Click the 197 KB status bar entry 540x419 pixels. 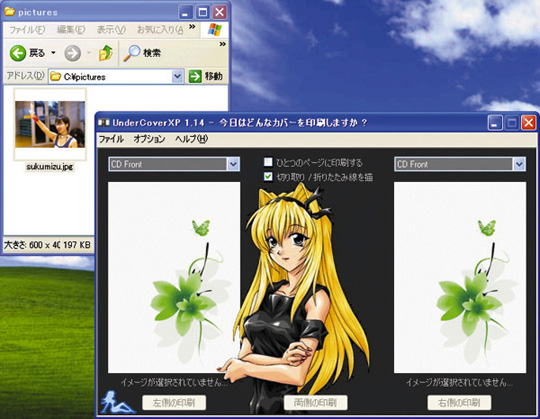pos(76,245)
